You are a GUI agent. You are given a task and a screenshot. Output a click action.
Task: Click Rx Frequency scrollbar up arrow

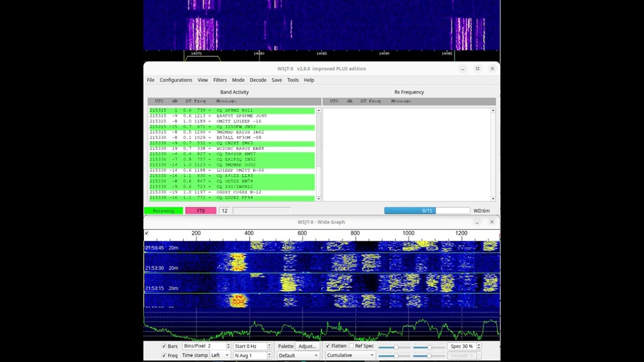point(493,111)
